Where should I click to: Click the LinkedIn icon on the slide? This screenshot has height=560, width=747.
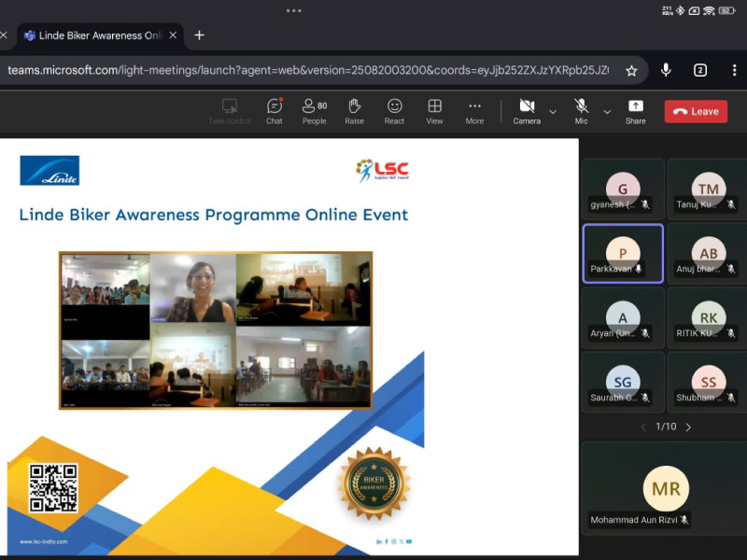(379, 541)
